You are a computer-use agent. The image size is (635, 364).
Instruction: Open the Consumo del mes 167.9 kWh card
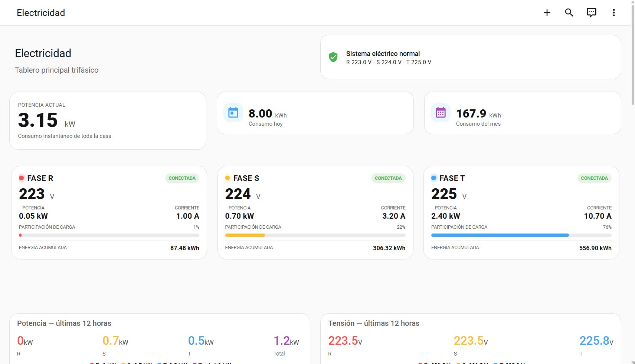[x=523, y=113]
